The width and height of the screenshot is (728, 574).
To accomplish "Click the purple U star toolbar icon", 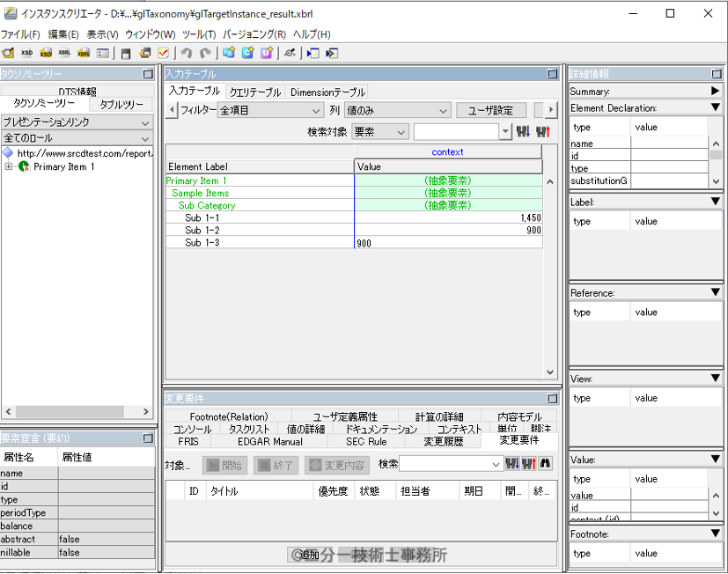I will [x=267, y=53].
